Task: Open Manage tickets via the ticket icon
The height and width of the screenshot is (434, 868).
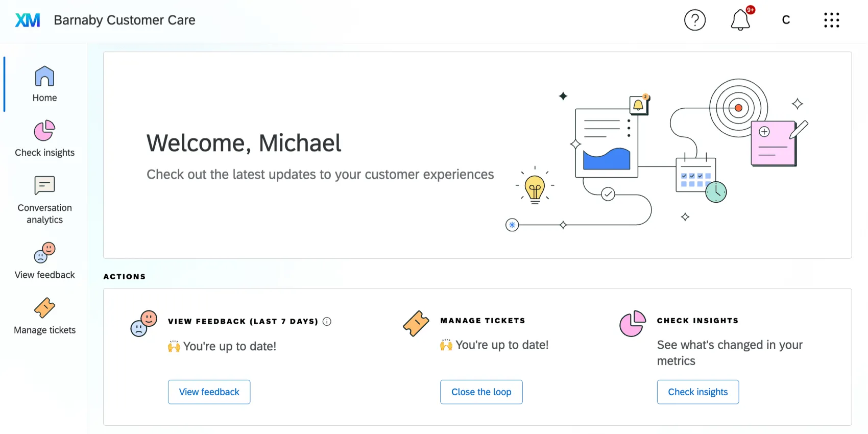Action: coord(44,308)
